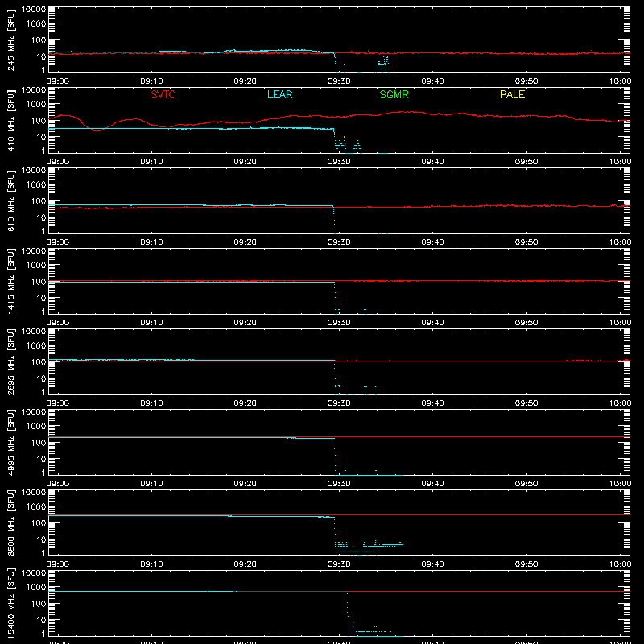Click the green SGMR legend label
Viewport: 644px width, 644px height.
(394, 94)
